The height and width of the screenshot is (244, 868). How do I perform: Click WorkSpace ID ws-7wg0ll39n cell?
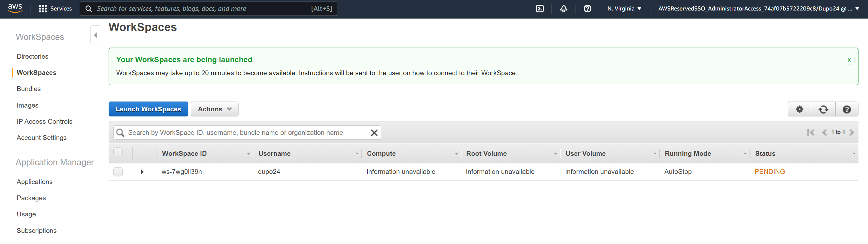click(182, 172)
